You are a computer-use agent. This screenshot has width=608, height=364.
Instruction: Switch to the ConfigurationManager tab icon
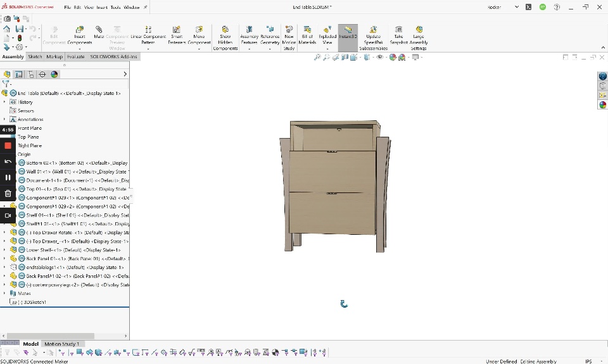pyautogui.click(x=30, y=75)
